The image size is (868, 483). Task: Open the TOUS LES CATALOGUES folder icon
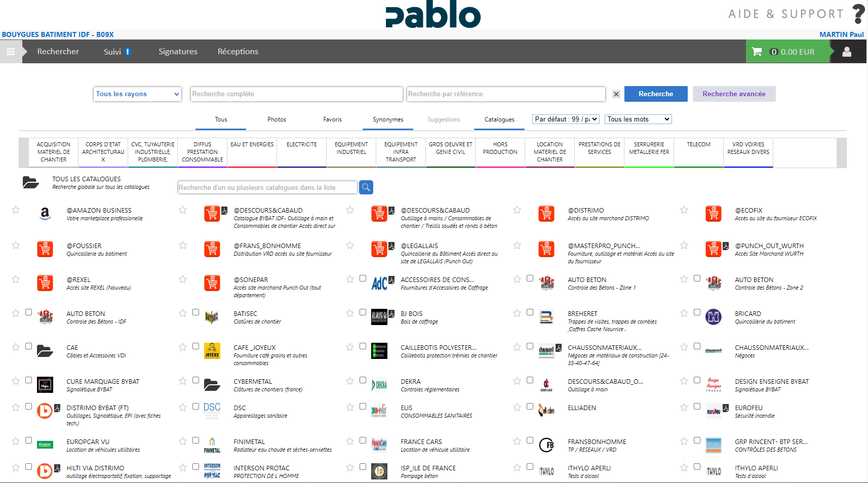31,183
